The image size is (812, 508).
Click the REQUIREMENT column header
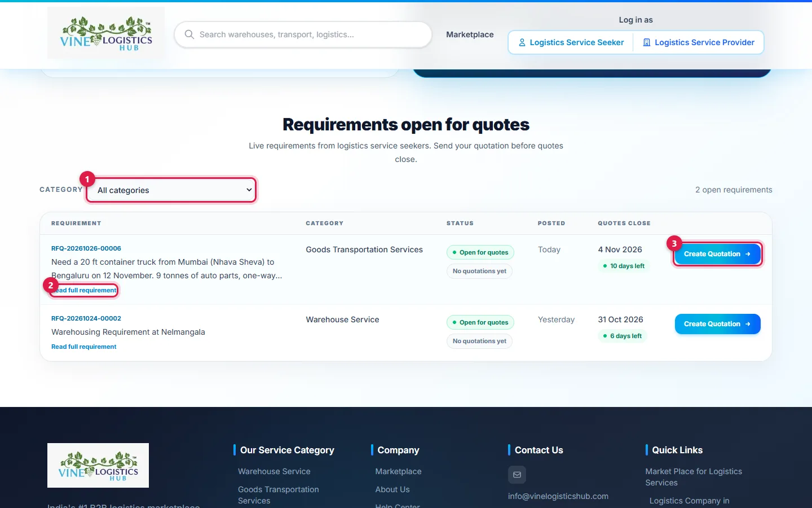[x=76, y=223]
